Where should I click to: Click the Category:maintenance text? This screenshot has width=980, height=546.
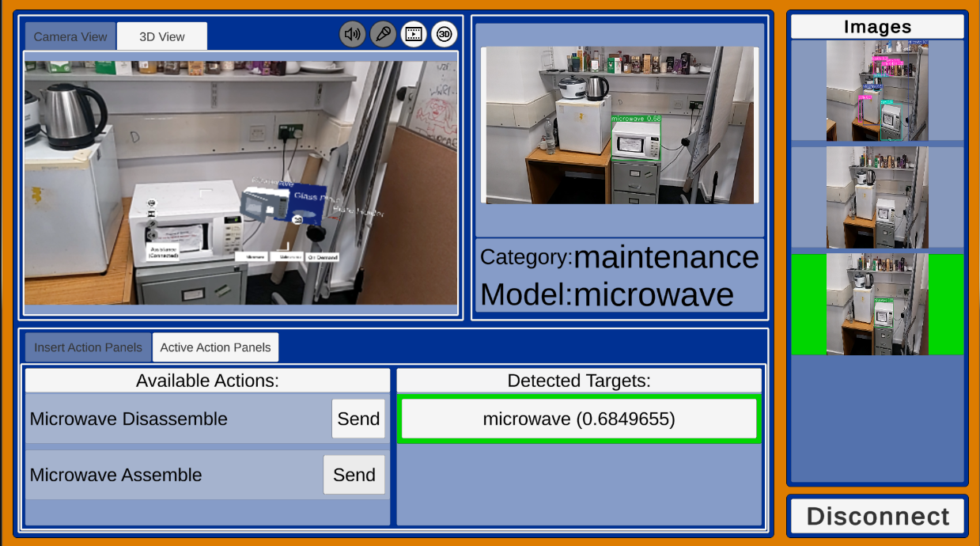tap(619, 257)
